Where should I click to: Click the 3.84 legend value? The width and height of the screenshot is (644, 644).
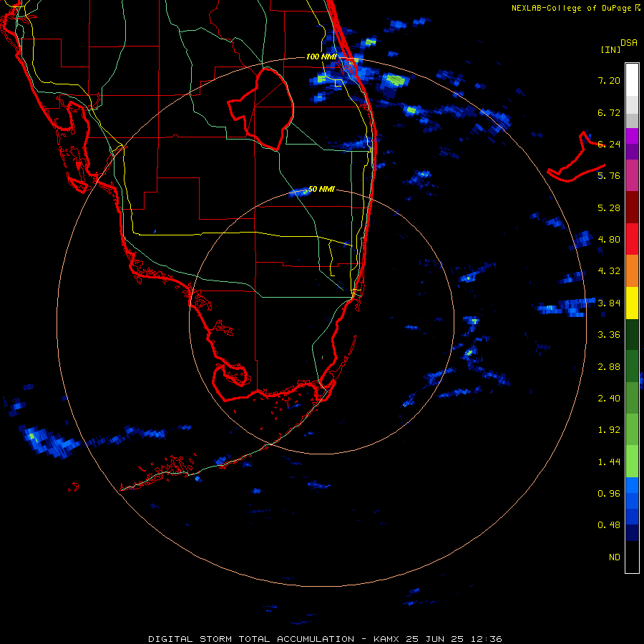pos(609,303)
